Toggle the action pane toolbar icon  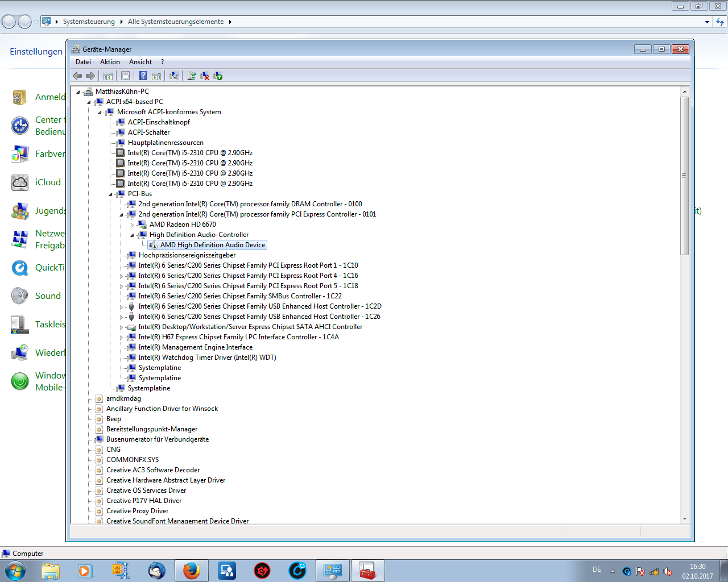coord(156,76)
